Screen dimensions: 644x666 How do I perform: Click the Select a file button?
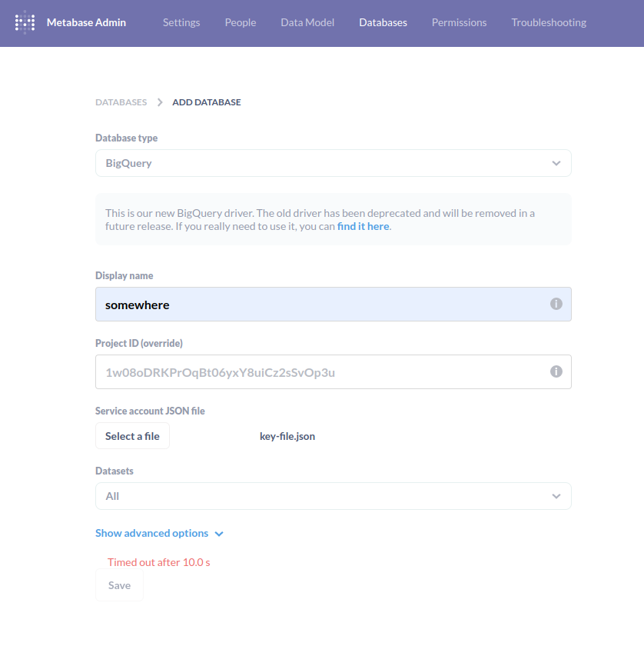point(132,435)
